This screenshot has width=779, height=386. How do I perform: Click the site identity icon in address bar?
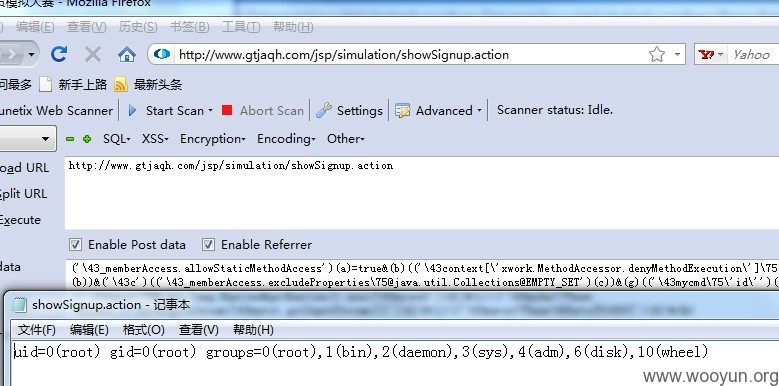click(162, 54)
